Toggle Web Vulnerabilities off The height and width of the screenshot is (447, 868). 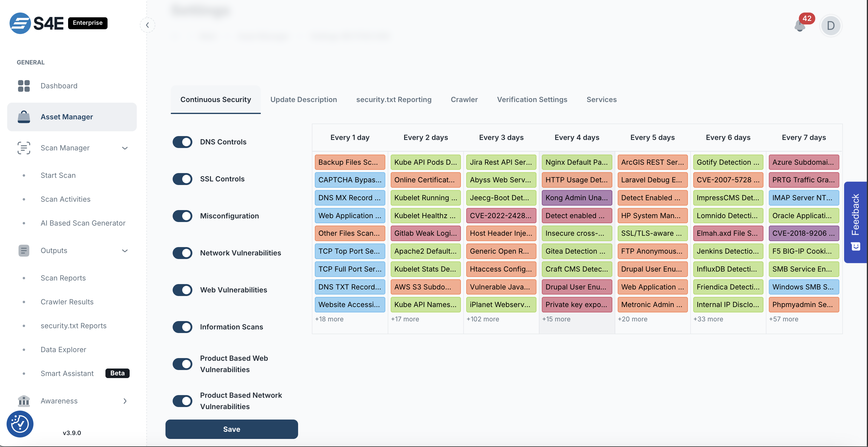[182, 290]
